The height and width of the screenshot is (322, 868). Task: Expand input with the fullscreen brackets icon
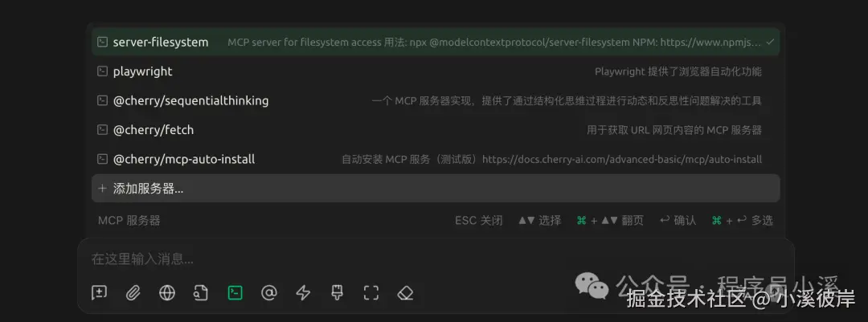pos(371,292)
